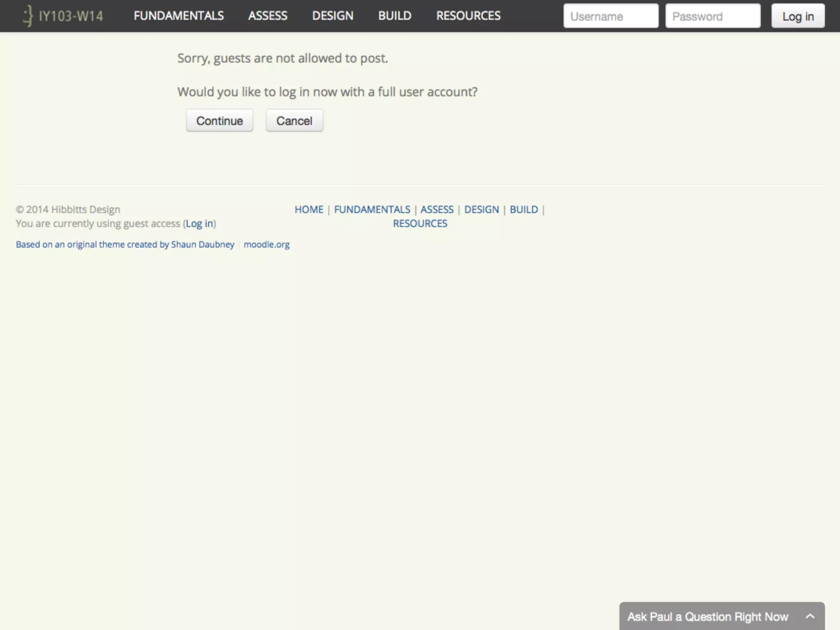Follow the RESOURCES footer link

[420, 224]
